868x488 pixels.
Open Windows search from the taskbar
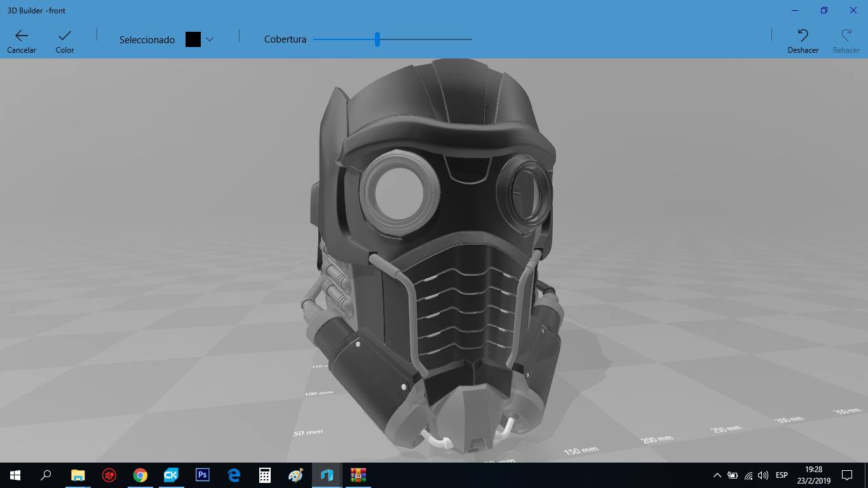(46, 475)
